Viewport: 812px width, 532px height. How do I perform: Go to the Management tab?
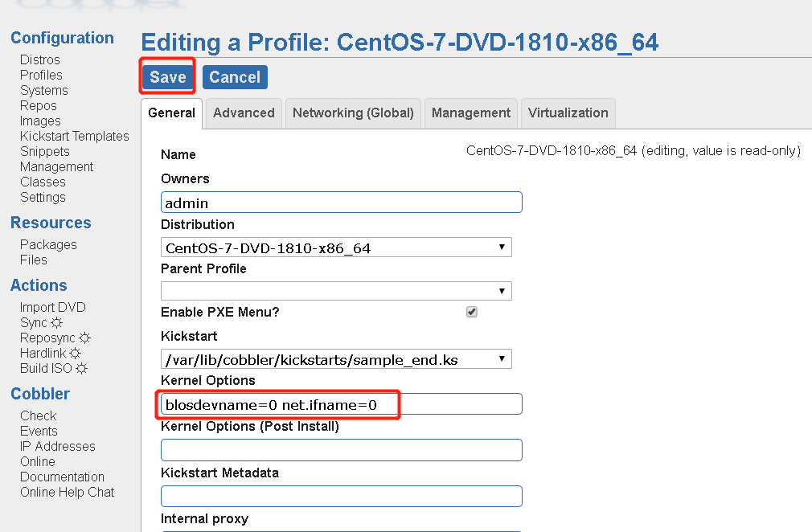471,113
